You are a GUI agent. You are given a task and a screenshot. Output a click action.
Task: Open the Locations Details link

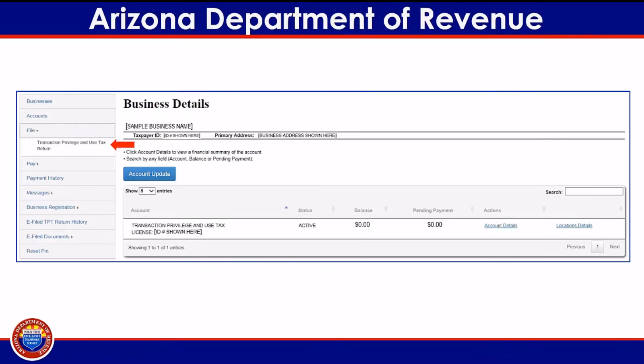pyautogui.click(x=574, y=226)
